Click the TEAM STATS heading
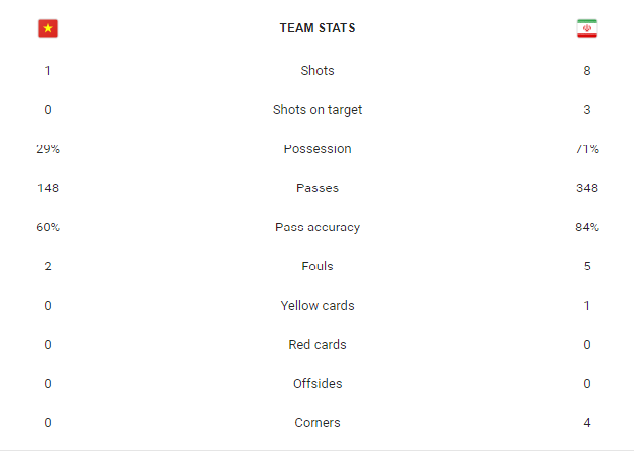The image size is (634, 456). (x=317, y=28)
